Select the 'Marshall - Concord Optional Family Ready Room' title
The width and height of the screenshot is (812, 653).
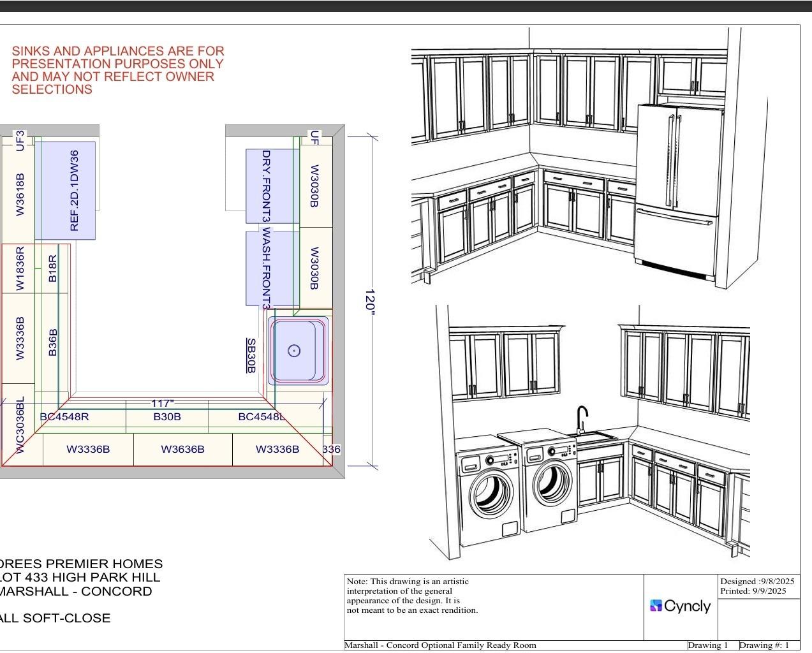pyautogui.click(x=440, y=645)
